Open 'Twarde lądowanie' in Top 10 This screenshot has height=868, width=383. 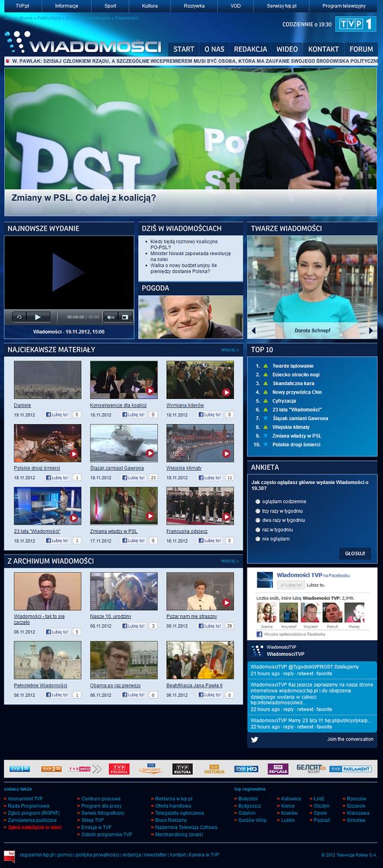click(293, 366)
